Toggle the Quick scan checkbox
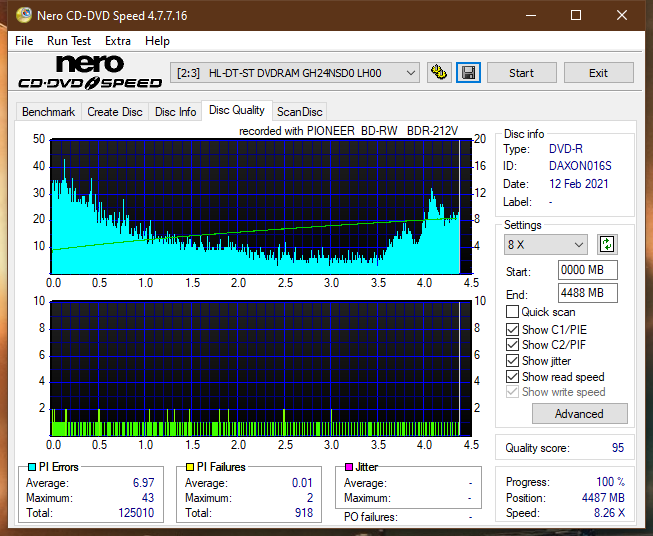 [x=512, y=312]
